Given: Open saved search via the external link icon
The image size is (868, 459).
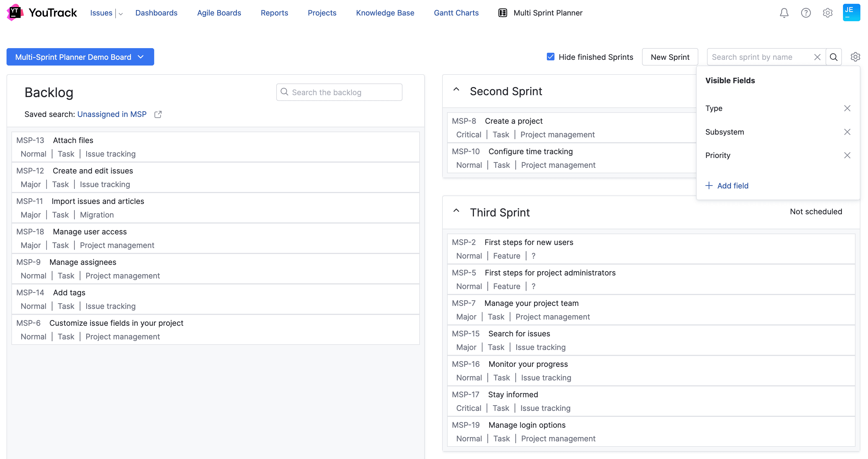Looking at the screenshot, I should [158, 114].
